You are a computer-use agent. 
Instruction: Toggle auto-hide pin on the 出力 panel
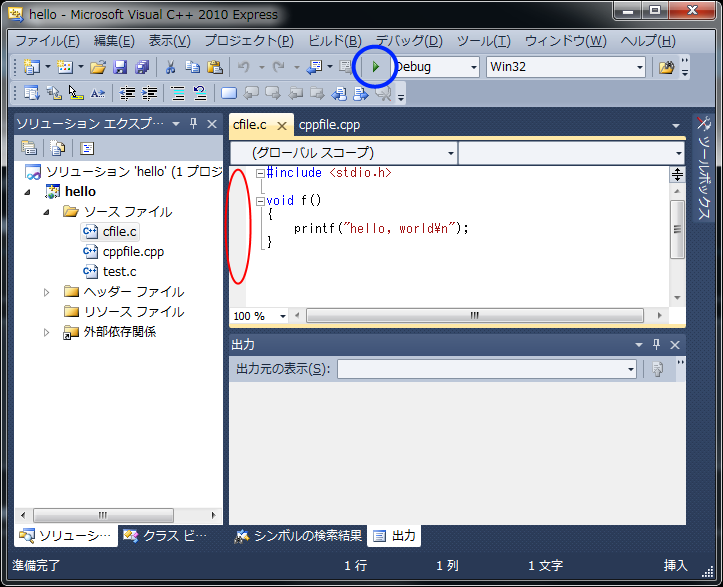(x=654, y=344)
